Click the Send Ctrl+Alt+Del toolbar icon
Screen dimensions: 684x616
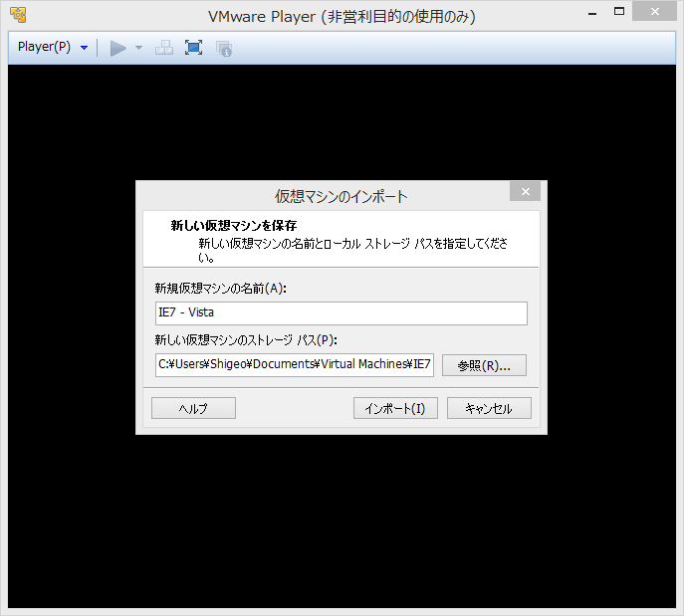(164, 48)
